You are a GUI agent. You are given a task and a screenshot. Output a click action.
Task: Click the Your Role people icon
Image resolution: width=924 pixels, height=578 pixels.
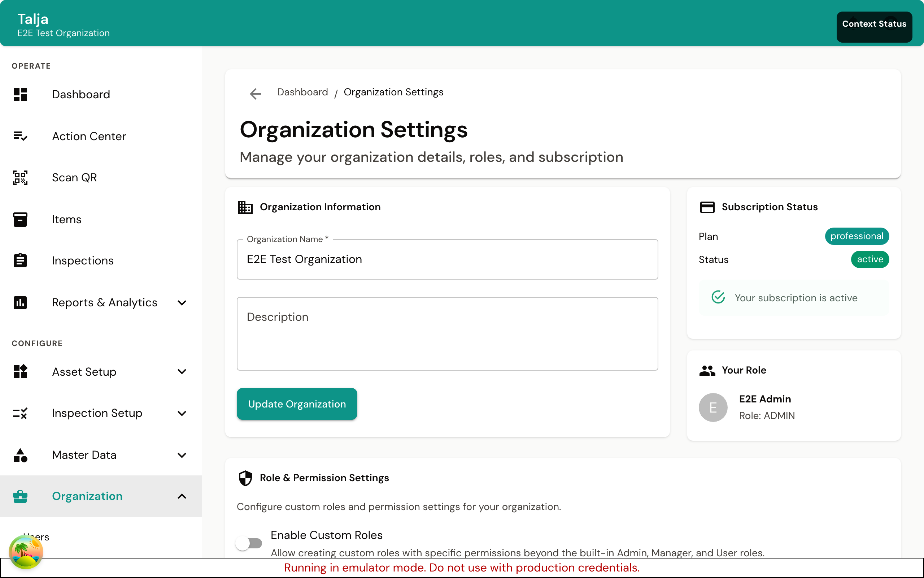[x=707, y=370]
